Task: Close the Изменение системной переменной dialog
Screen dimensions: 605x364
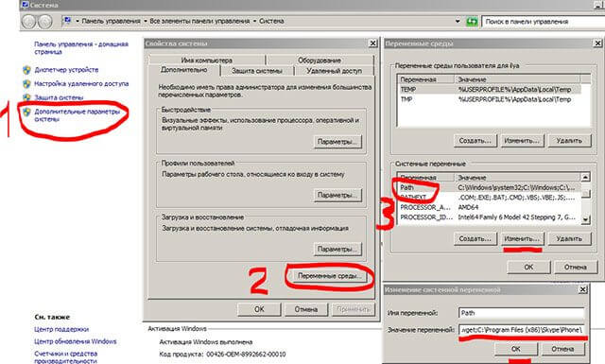Action: pyautogui.click(x=583, y=289)
